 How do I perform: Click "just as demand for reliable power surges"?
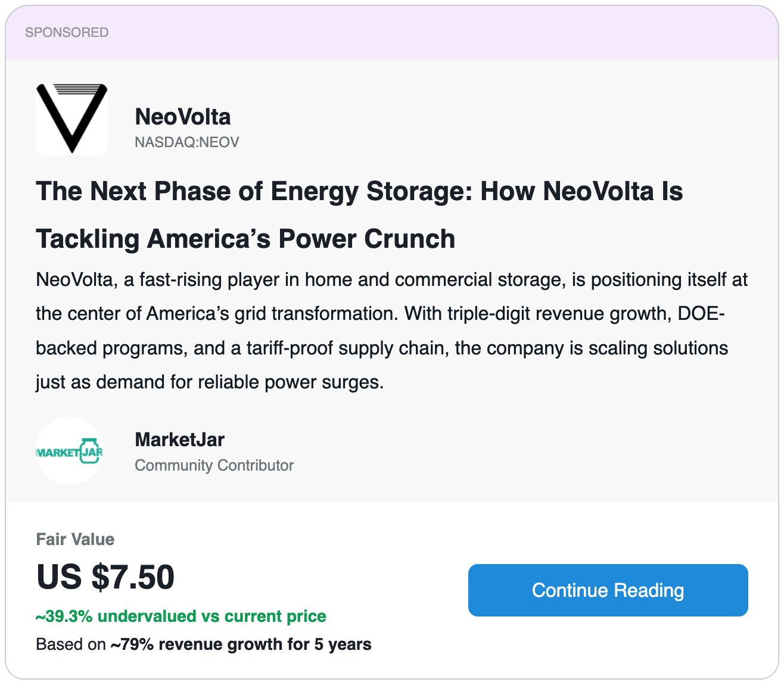point(210,382)
